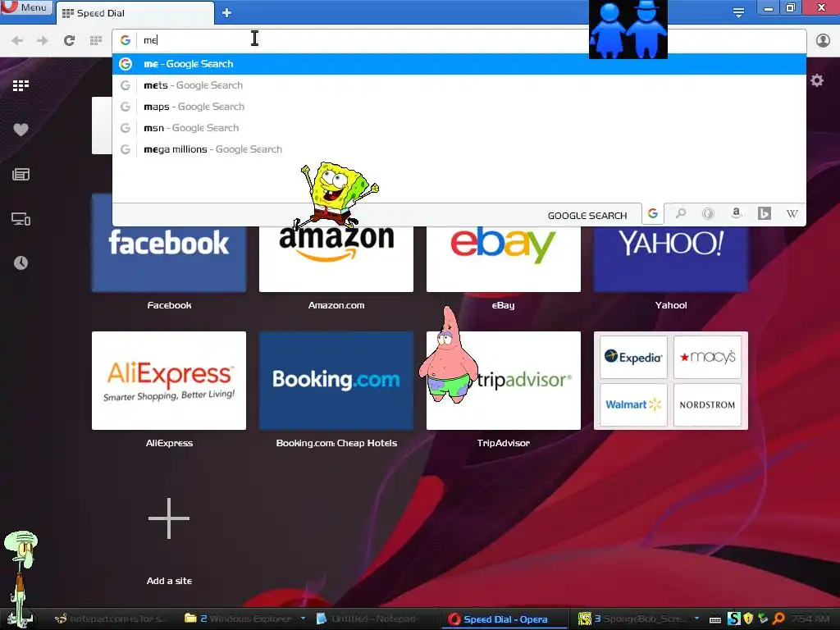Click Walmart thumbnail in the folder tile
This screenshot has height=630, width=840.
[633, 404]
